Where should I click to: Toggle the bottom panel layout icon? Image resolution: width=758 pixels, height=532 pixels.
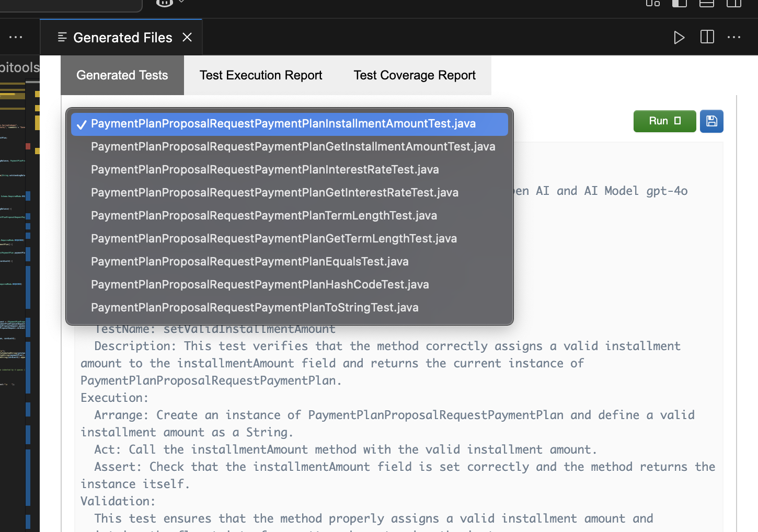pyautogui.click(x=707, y=3)
